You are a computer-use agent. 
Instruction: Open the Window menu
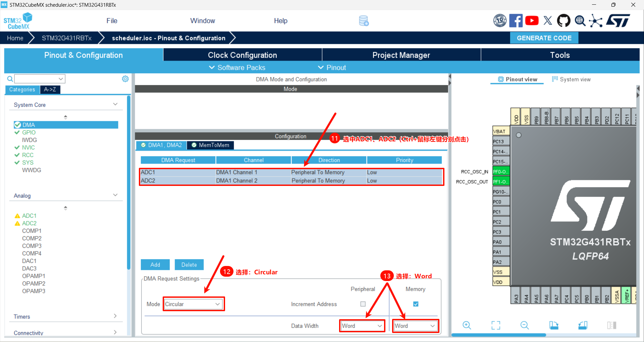click(x=203, y=21)
